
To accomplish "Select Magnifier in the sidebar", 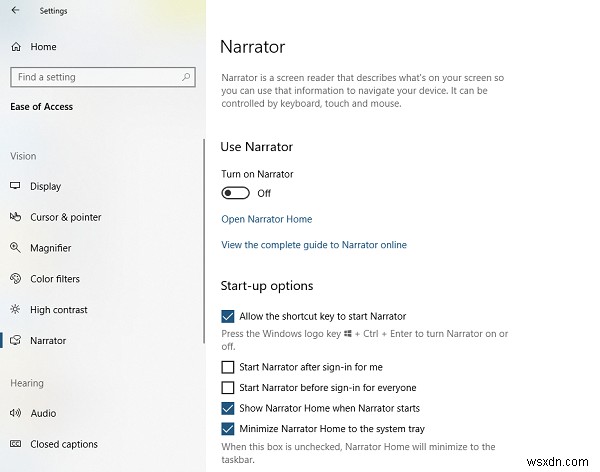I will pos(51,248).
